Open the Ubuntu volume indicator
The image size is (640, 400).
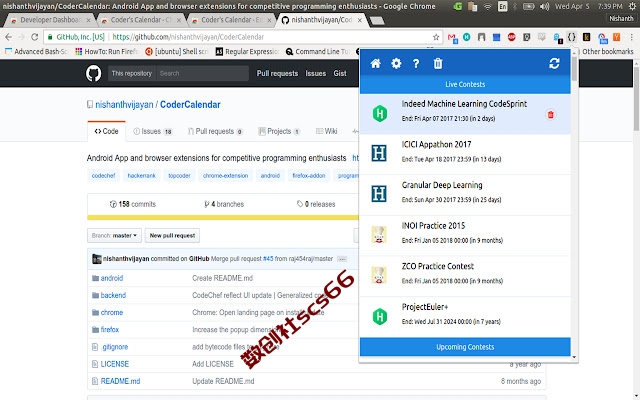[x=544, y=7]
